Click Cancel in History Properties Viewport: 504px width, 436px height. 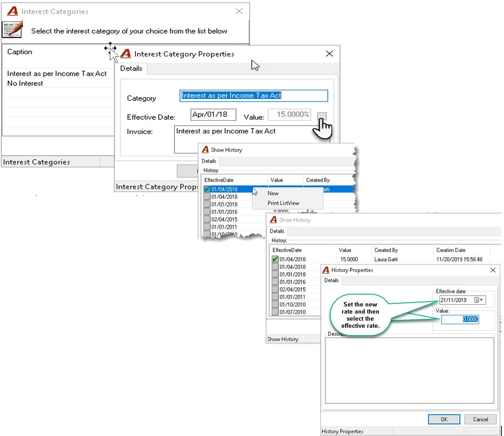pyautogui.click(x=480, y=419)
